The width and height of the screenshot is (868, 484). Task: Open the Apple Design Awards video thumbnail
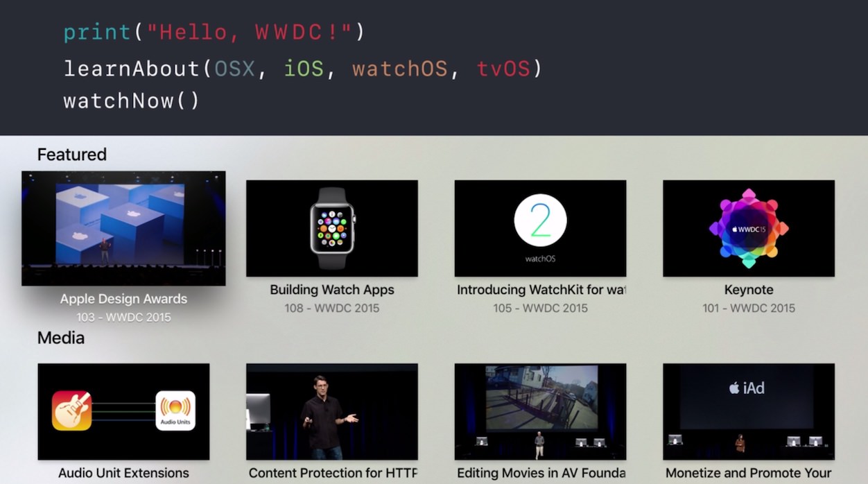point(123,228)
